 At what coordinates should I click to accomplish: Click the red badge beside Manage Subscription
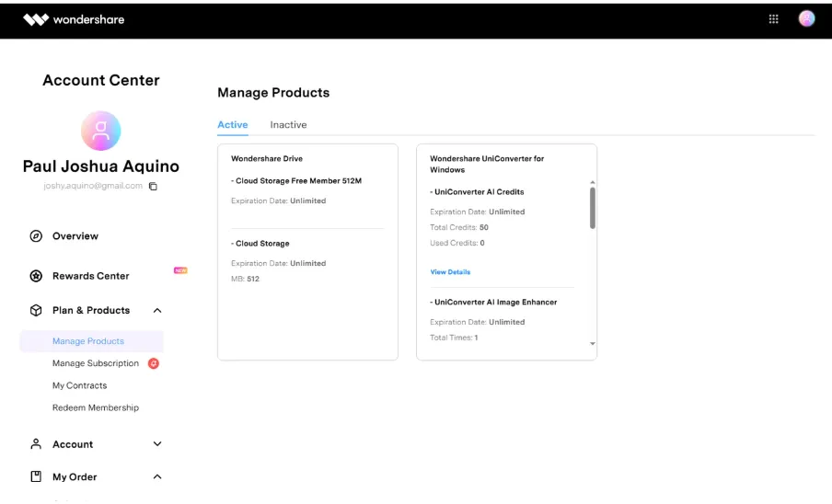click(x=154, y=363)
